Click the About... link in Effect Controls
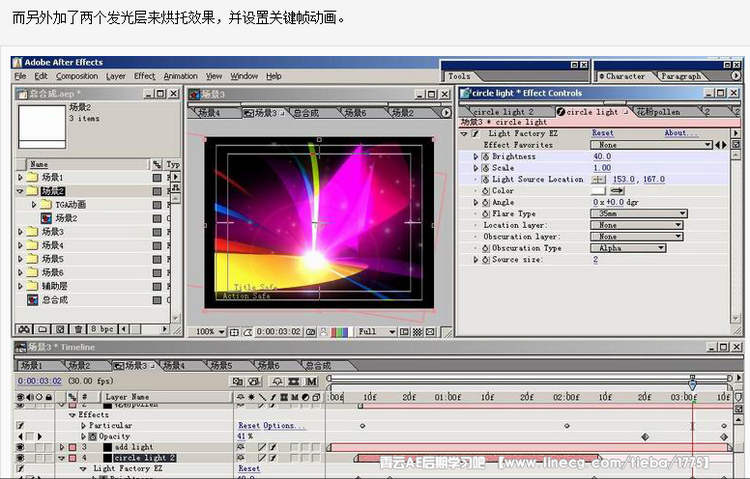 click(x=681, y=133)
